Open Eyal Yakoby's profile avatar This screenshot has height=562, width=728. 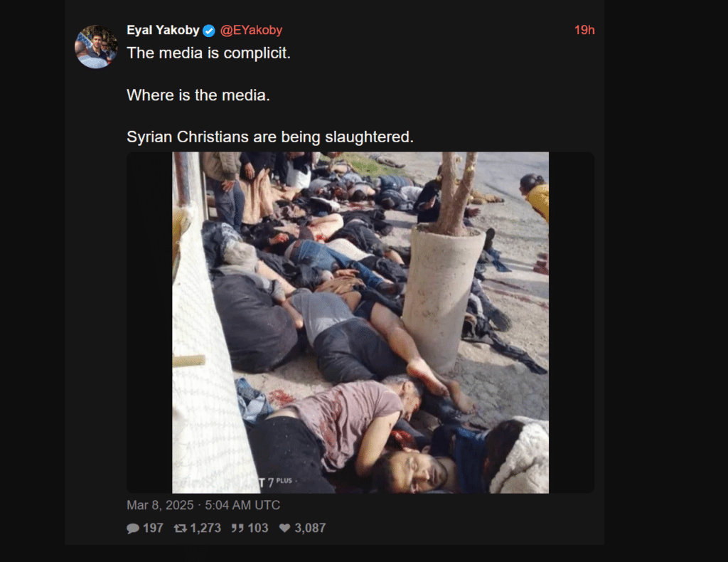[96, 47]
